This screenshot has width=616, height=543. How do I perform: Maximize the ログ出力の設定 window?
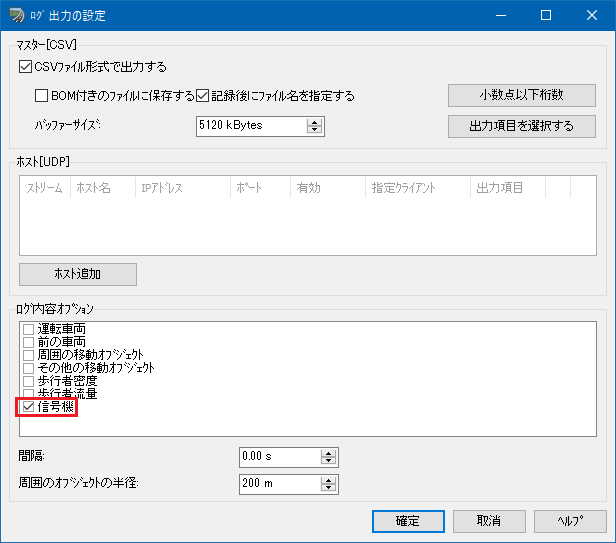[546, 15]
